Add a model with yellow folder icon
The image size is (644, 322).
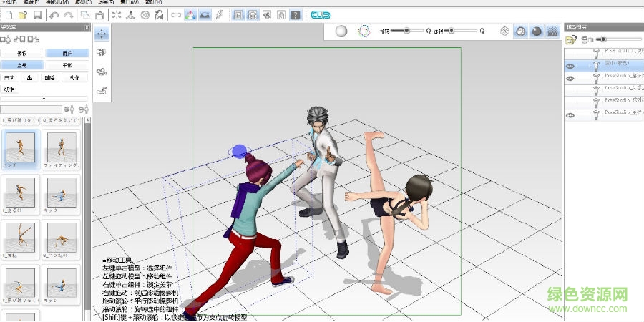[570, 40]
